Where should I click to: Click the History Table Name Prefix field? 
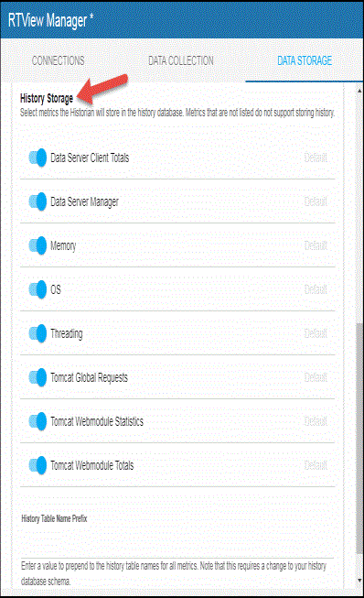click(177, 543)
